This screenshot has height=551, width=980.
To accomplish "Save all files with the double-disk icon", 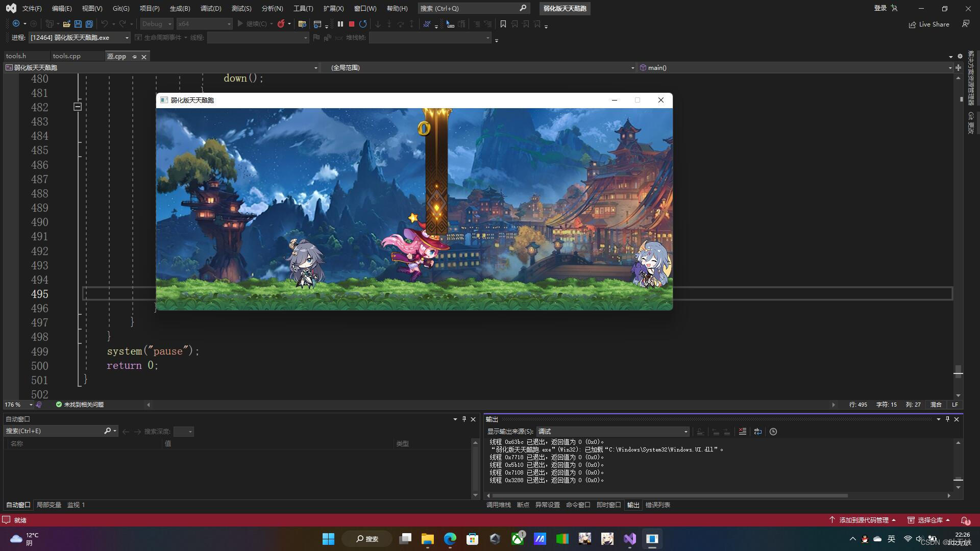I will [89, 24].
